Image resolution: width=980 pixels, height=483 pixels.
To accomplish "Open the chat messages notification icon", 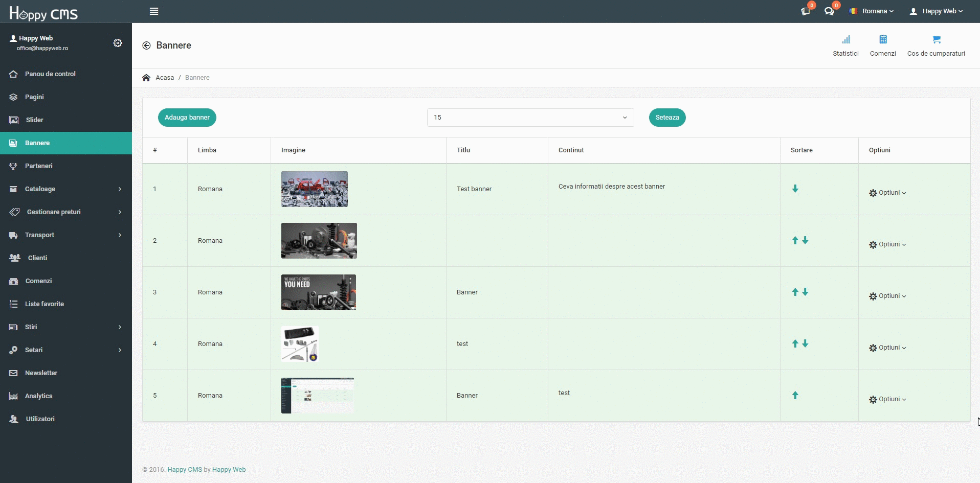I will click(829, 11).
